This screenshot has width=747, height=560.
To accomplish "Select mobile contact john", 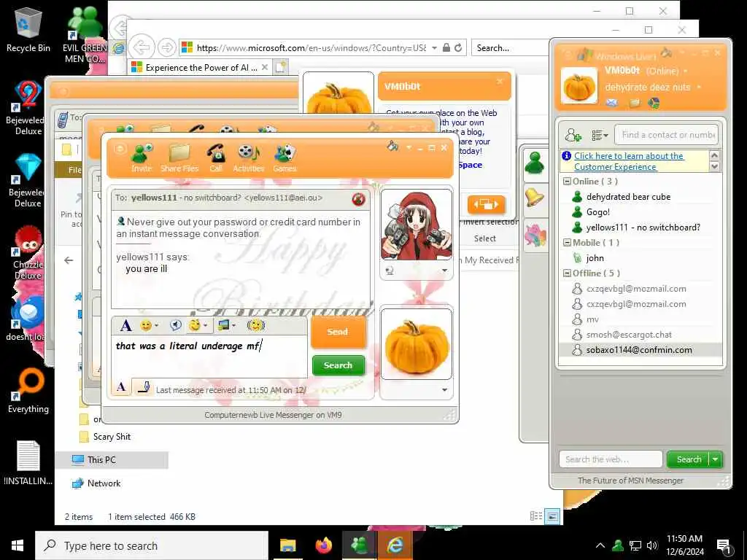I will [x=595, y=257].
